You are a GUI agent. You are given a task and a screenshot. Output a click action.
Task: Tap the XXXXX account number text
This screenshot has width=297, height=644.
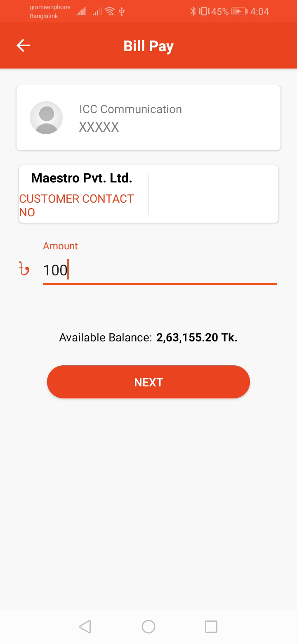point(99,127)
